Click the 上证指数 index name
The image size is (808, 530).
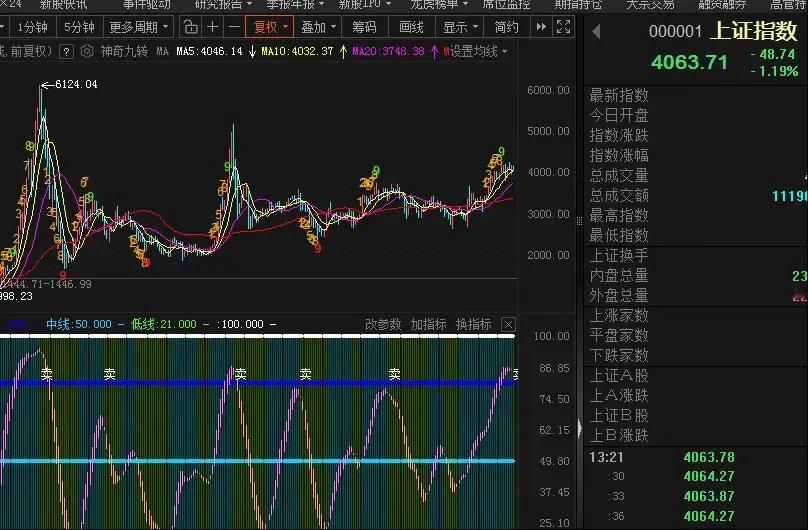pyautogui.click(x=754, y=31)
